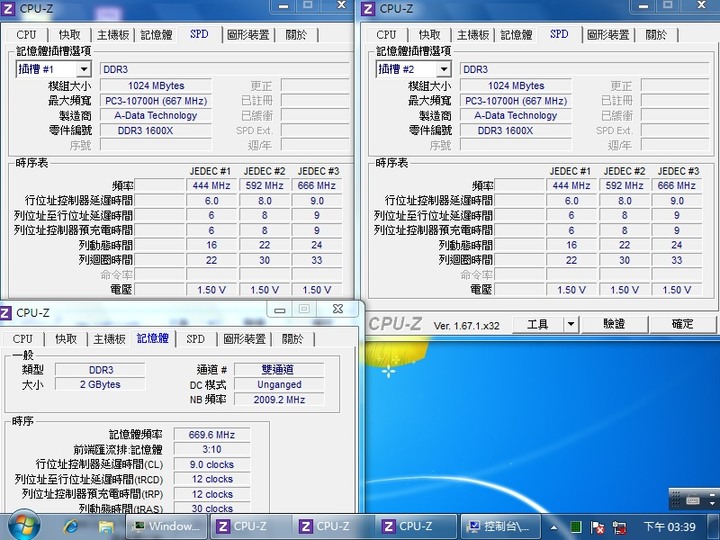Open 記憶體 tab in slot #2 window
The height and width of the screenshot is (540, 720).
tap(516, 34)
